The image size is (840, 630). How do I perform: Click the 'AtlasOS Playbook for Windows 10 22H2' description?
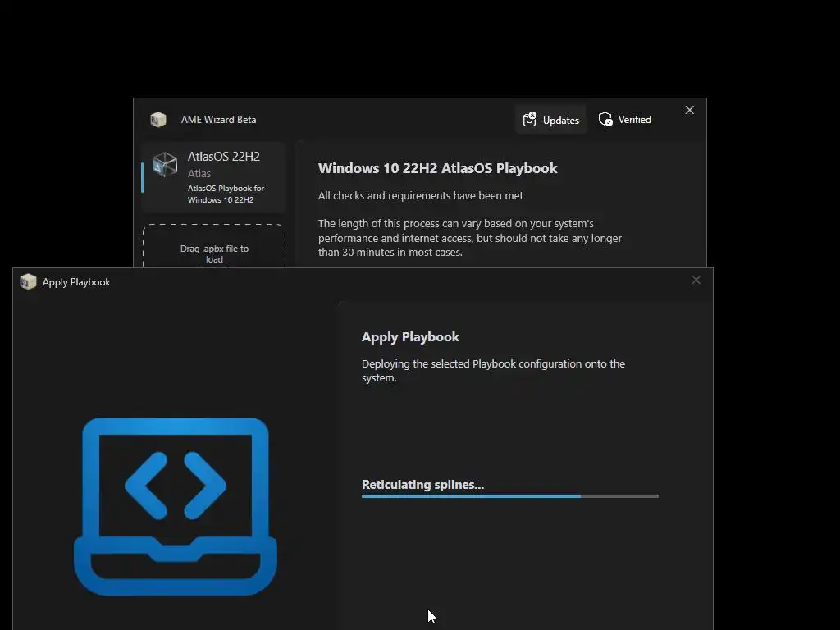tap(226, 194)
